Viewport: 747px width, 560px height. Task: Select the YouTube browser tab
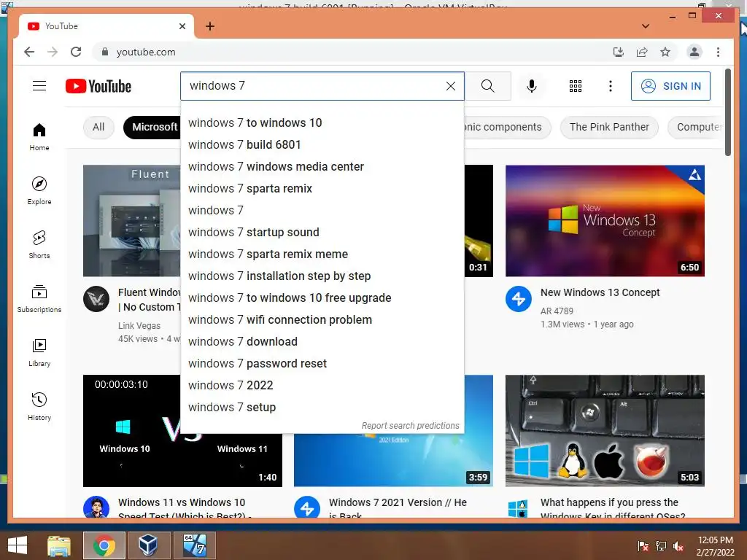(107, 26)
